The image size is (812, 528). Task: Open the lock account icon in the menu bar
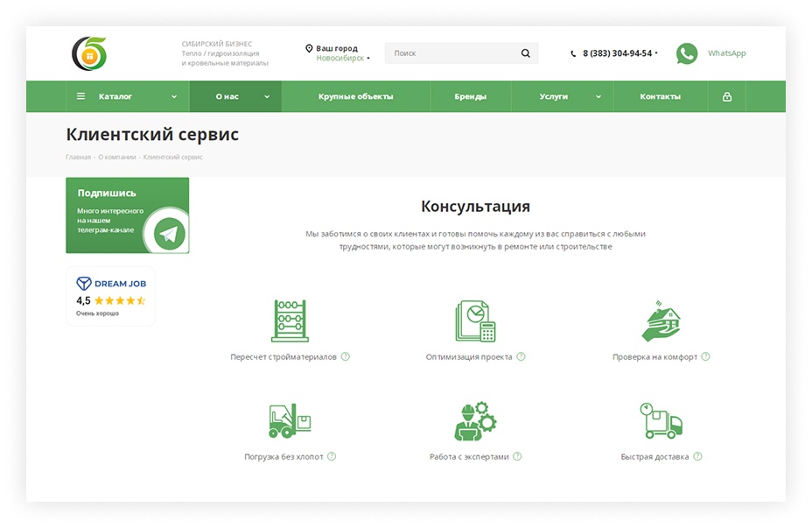tap(727, 96)
